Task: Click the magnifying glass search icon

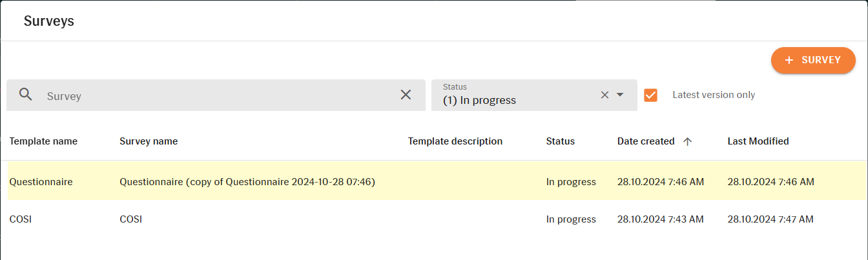Action: pyautogui.click(x=26, y=95)
